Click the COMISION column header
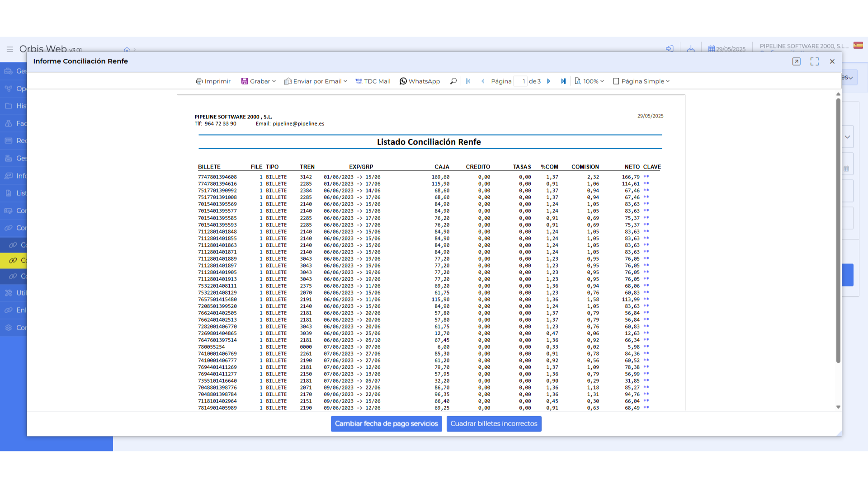Screen dimensions: 868x488 pyautogui.click(x=585, y=167)
